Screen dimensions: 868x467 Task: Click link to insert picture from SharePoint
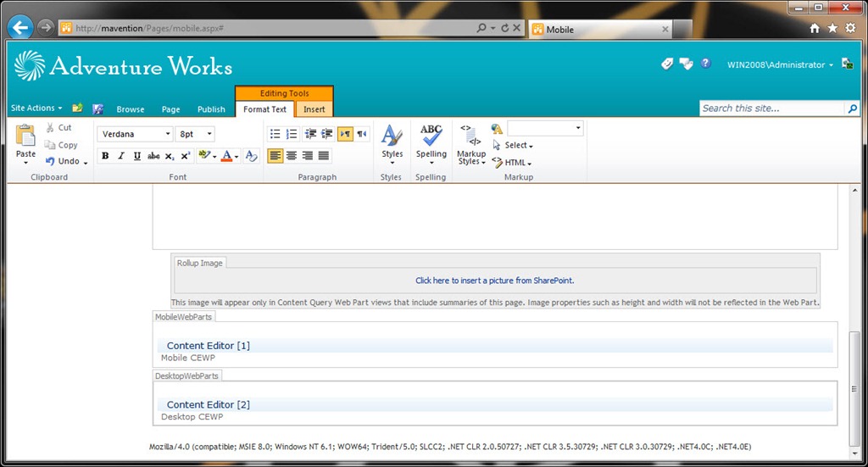(x=494, y=281)
